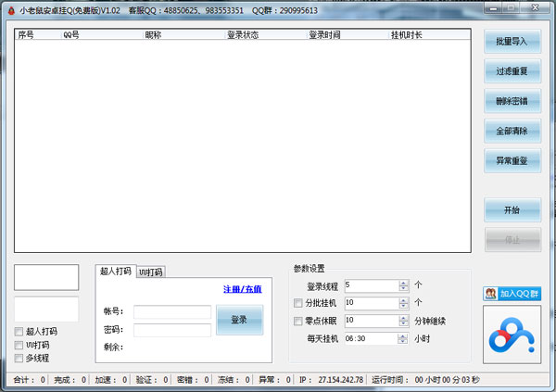Click the 登录 button
This screenshot has height=392, width=556.
click(x=239, y=320)
